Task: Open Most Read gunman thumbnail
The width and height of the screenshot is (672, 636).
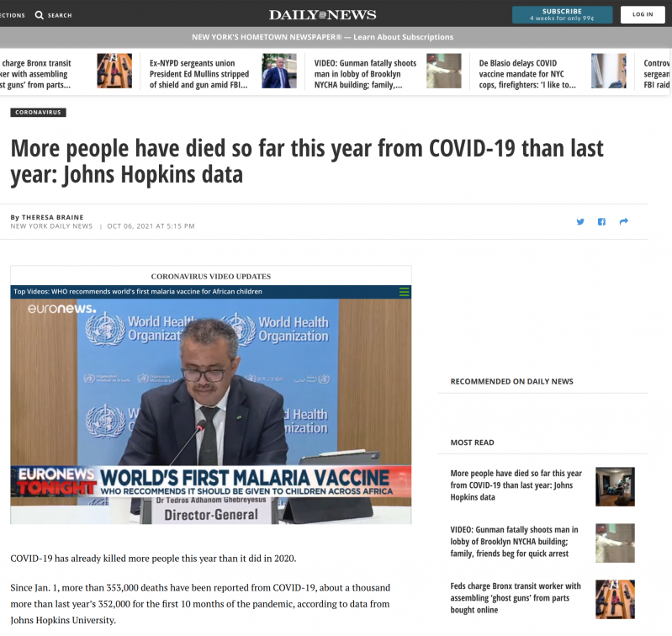Action: [615, 543]
